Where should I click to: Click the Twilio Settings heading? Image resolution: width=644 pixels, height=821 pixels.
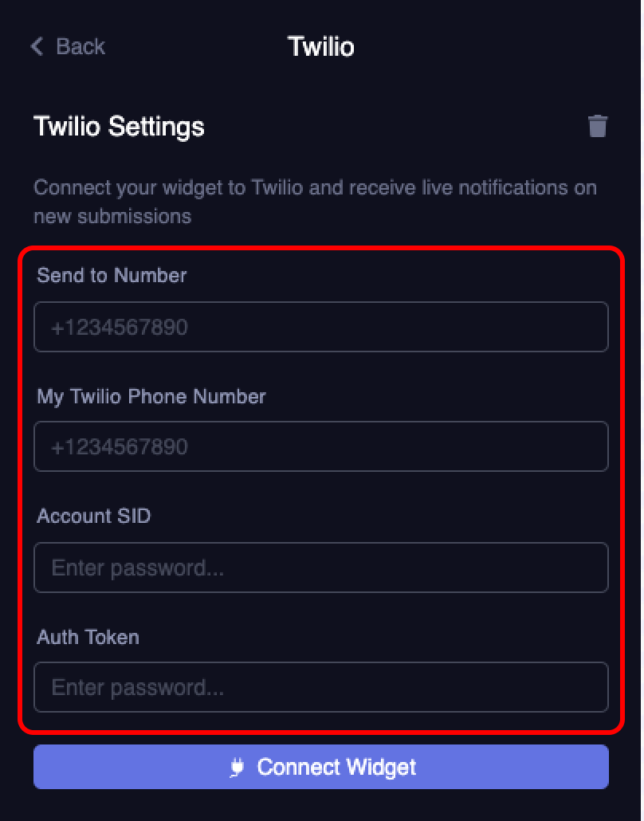pos(119,126)
